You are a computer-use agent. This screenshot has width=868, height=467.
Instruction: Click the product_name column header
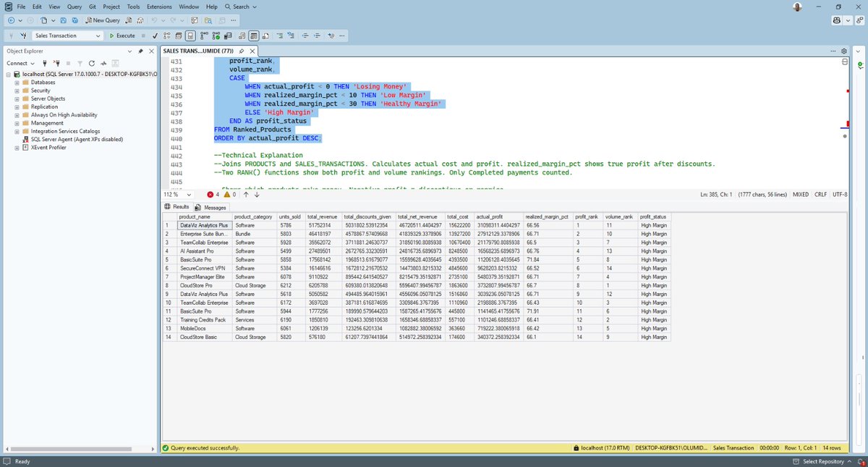pos(204,216)
